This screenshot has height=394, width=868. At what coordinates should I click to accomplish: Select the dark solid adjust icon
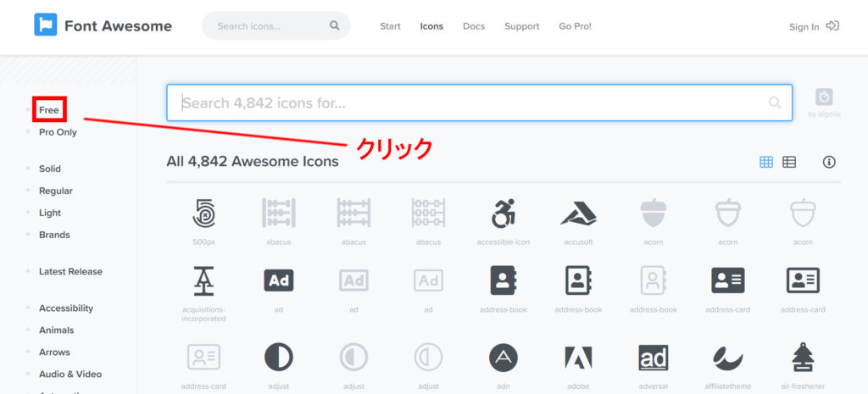point(278,357)
